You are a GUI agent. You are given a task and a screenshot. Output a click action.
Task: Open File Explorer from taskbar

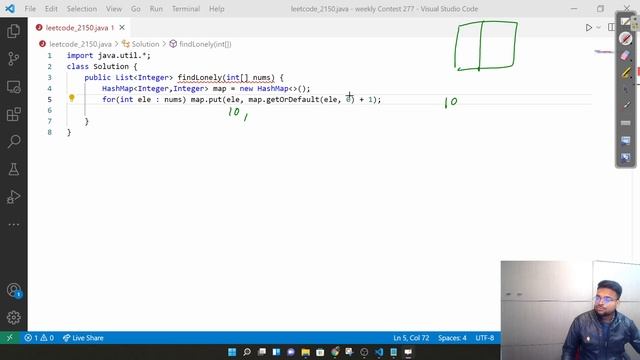pyautogui.click(x=305, y=352)
